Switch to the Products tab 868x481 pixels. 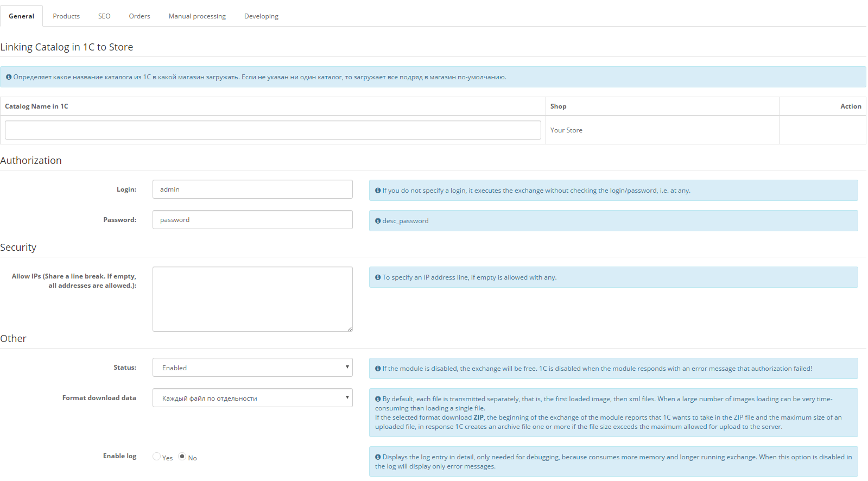(66, 16)
